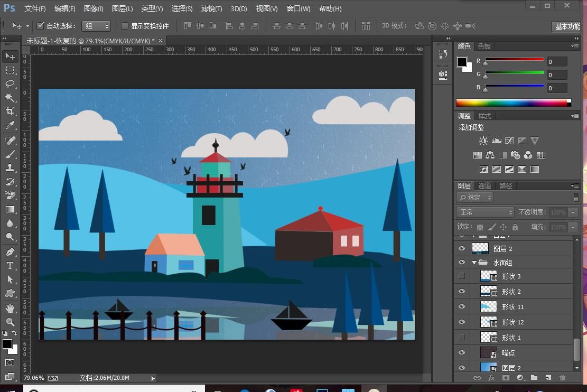Click the 基本功能 workspace button

[567, 26]
